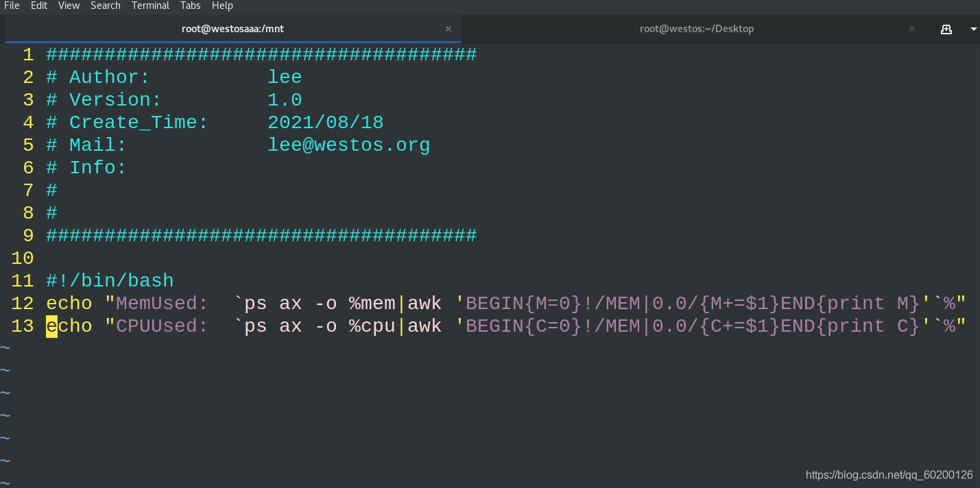Click the date '2021/08/18'
Image resolution: width=980 pixels, height=488 pixels.
tap(326, 122)
